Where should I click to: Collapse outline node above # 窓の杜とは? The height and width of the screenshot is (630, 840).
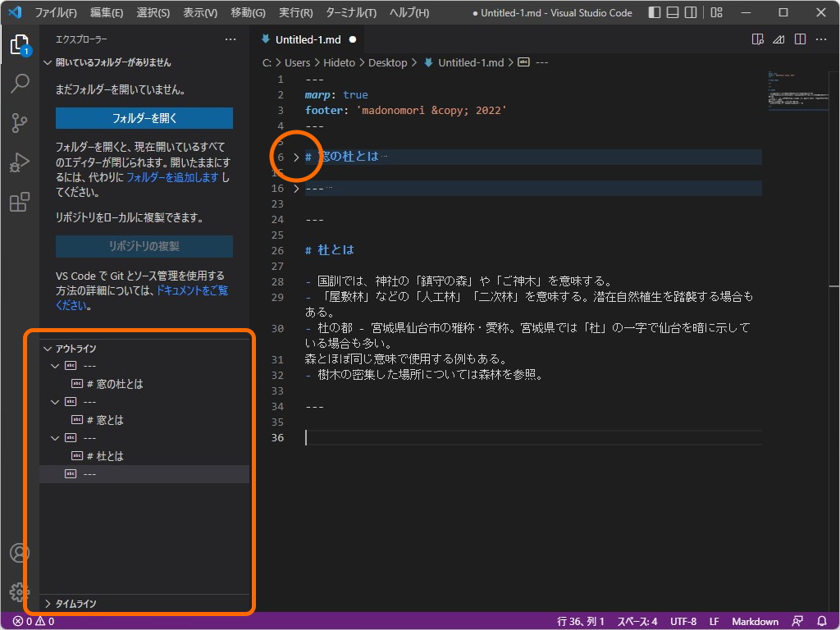coord(55,366)
